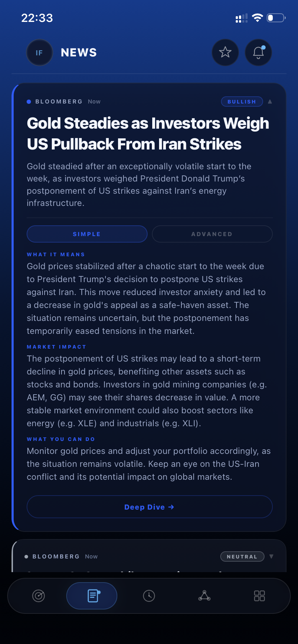Expand the NEUTRAL Bloomberg story

271,556
